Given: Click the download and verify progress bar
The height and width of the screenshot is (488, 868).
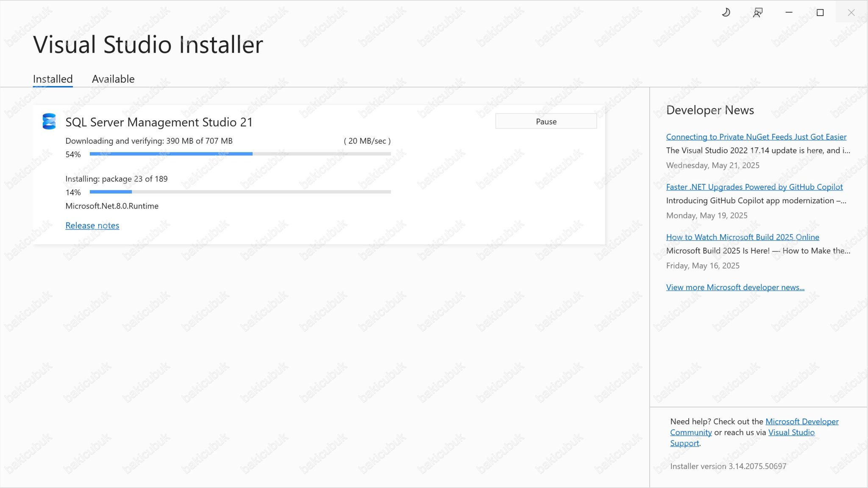Looking at the screenshot, I should tap(239, 154).
